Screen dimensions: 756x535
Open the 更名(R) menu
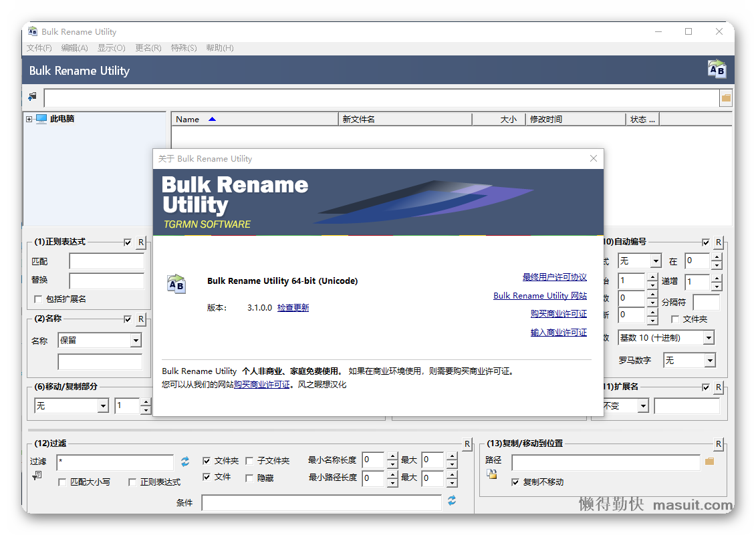(x=148, y=47)
